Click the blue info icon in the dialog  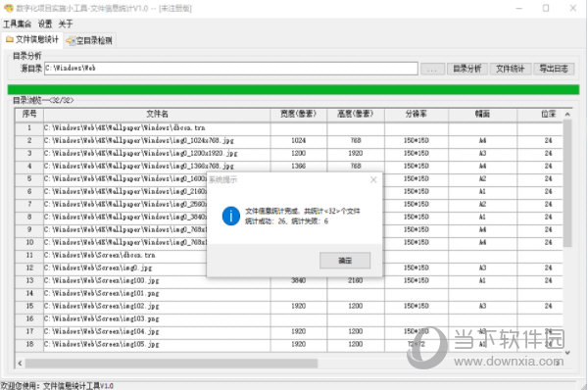click(231, 216)
